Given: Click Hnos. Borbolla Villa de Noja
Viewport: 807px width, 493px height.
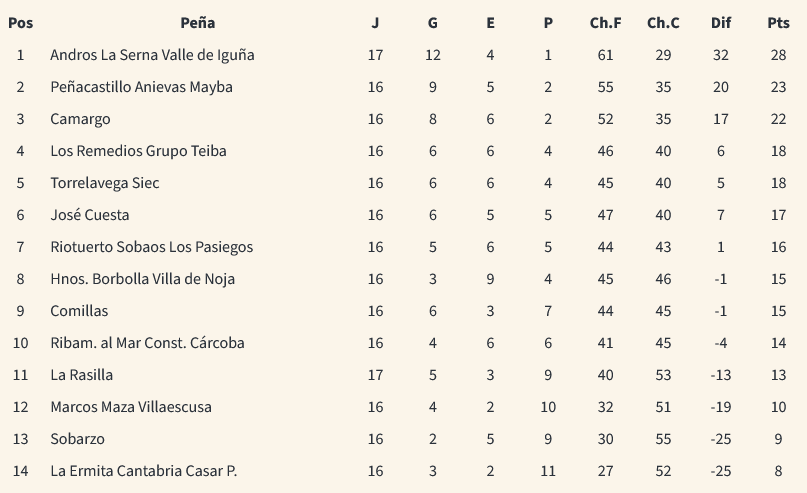Looking at the screenshot, I should 143,278.
